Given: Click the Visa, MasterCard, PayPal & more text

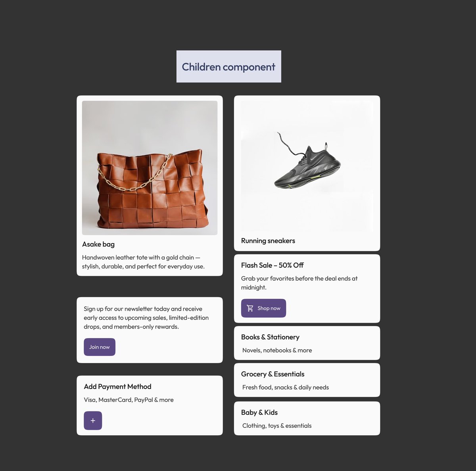Looking at the screenshot, I should [x=129, y=400].
